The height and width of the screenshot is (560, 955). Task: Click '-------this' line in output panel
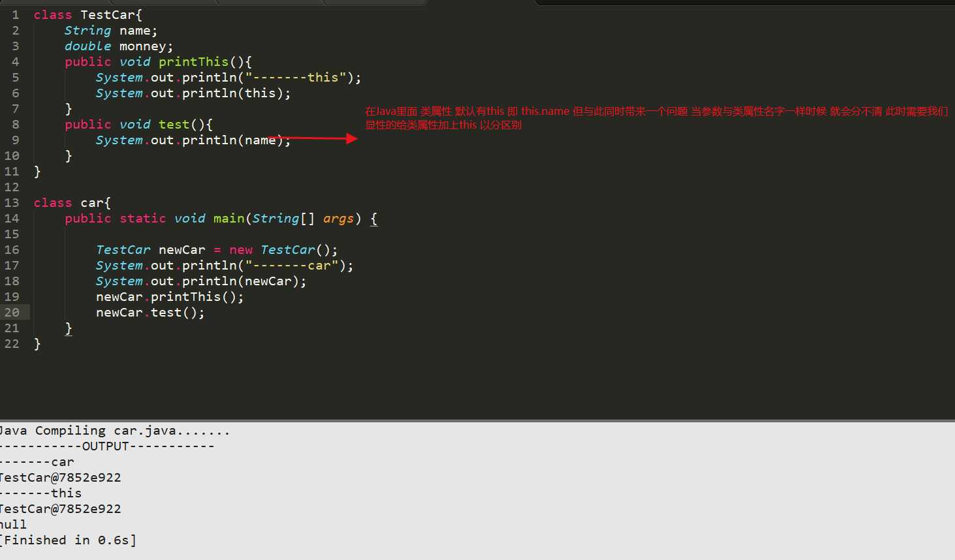tap(40, 493)
